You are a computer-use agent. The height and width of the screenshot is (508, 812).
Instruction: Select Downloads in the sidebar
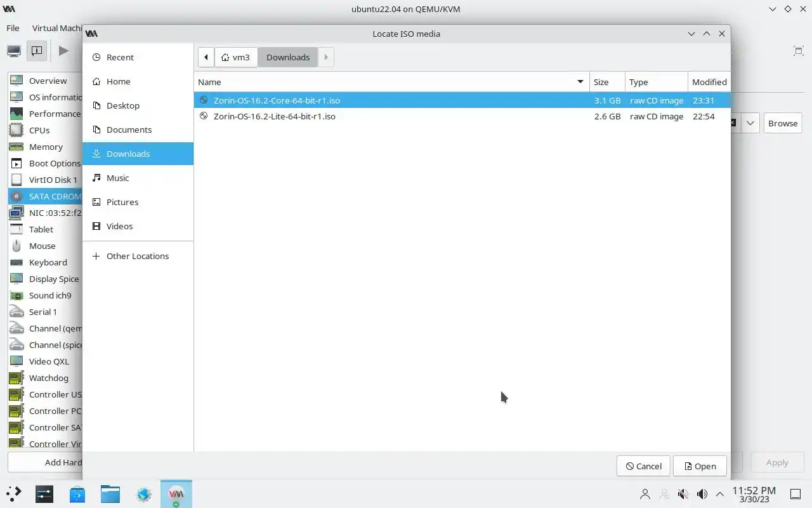coord(138,154)
